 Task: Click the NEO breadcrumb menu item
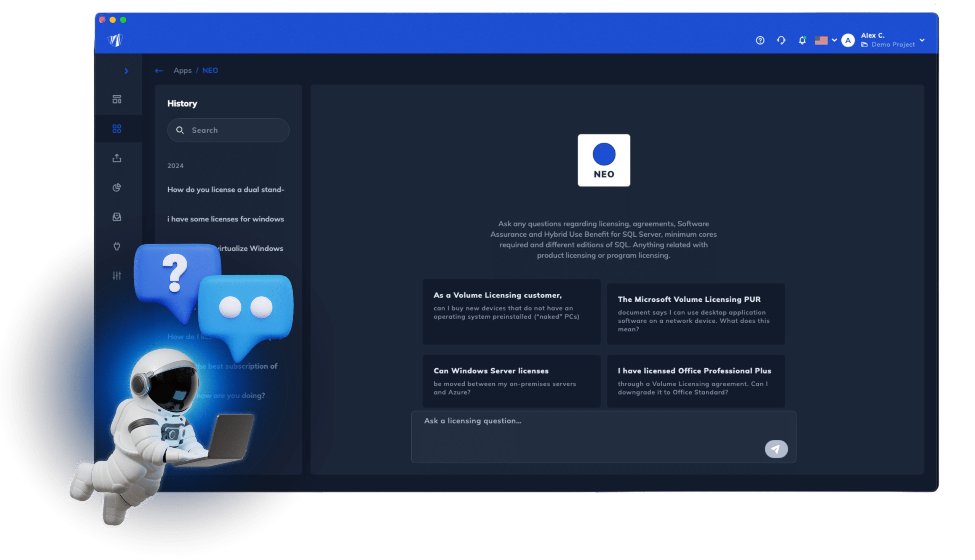(x=209, y=70)
